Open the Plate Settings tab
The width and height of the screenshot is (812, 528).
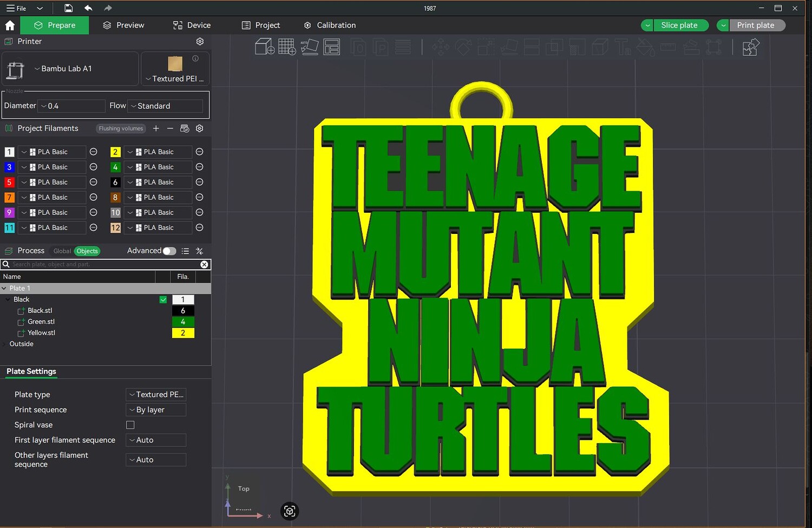31,371
